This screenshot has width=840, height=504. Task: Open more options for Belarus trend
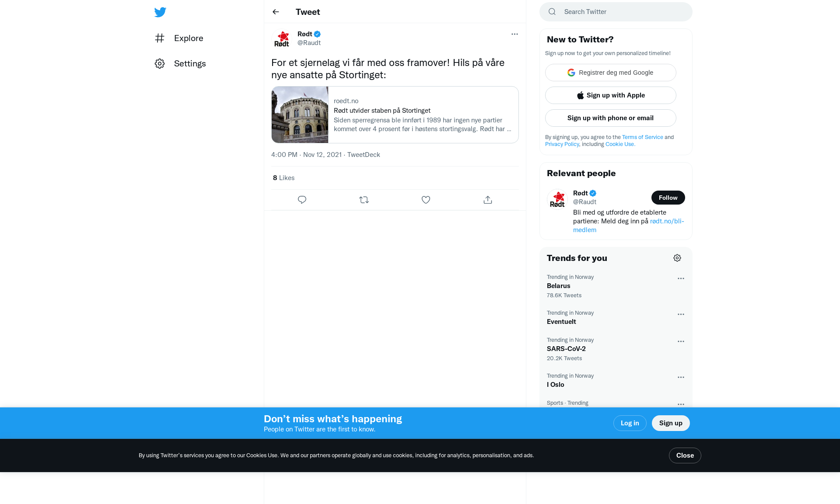(681, 278)
